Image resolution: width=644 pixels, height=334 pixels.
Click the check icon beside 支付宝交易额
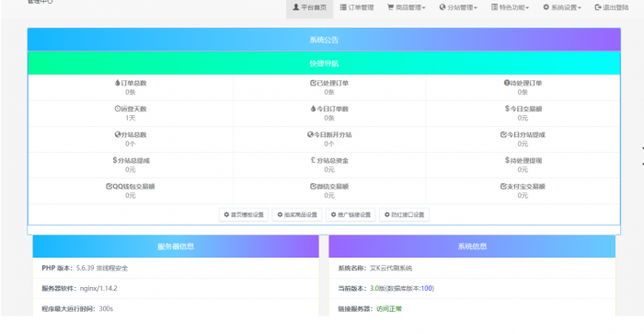click(x=503, y=186)
